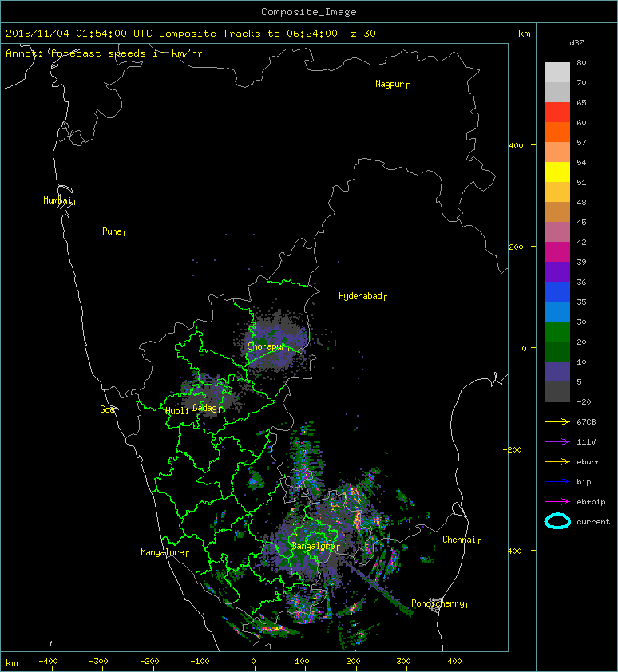This screenshot has width=618, height=672.
Task: Click the Bangalore city label
Action: [x=313, y=546]
